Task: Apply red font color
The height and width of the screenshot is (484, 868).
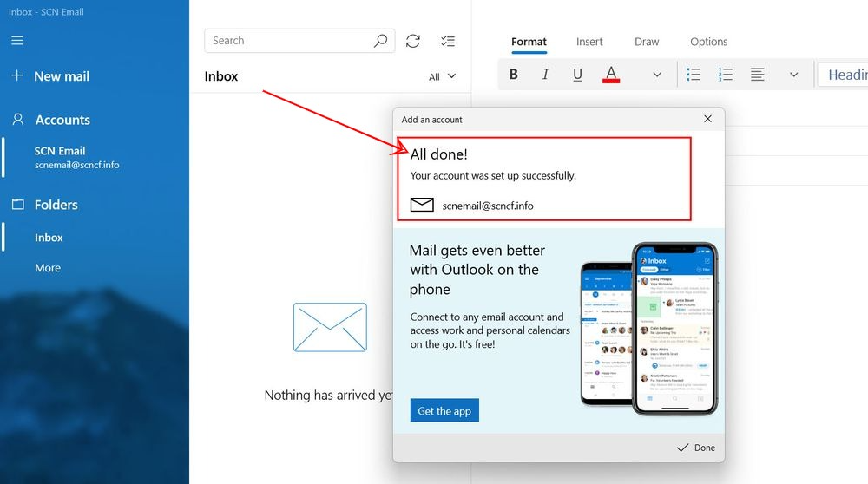Action: tap(611, 75)
